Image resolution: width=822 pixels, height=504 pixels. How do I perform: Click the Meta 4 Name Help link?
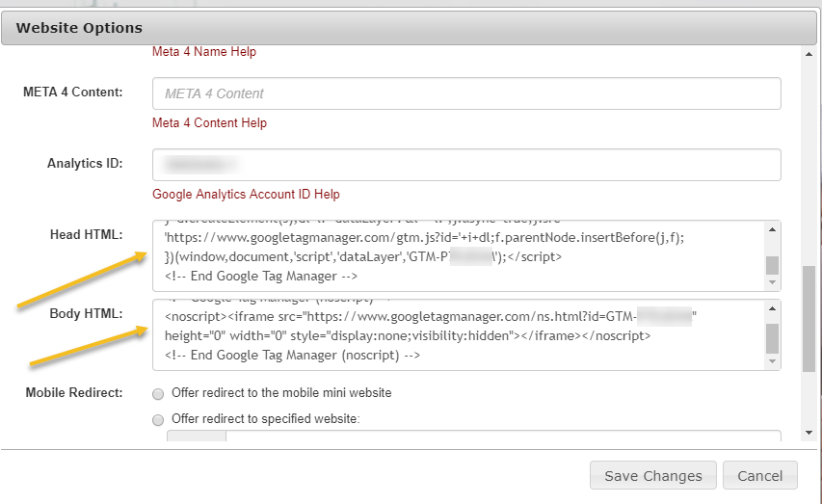(x=204, y=51)
